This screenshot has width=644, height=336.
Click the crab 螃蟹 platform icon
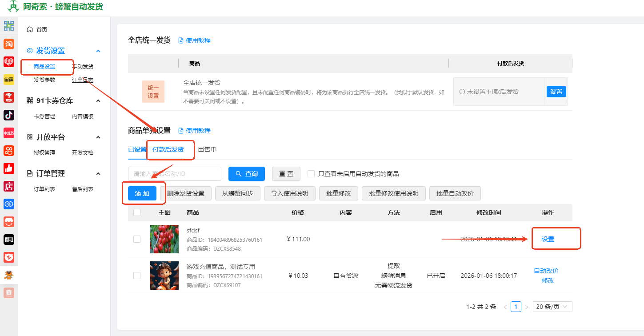tap(9, 275)
